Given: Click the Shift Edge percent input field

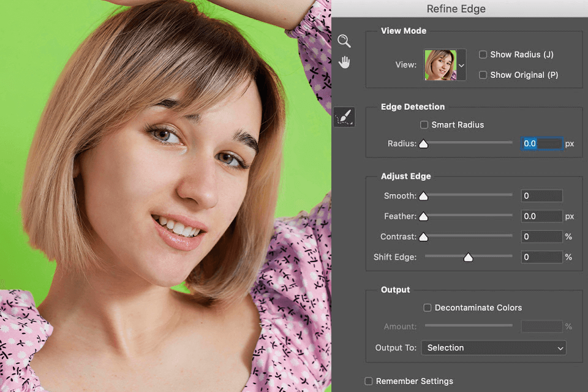Looking at the screenshot, I should click(x=542, y=257).
